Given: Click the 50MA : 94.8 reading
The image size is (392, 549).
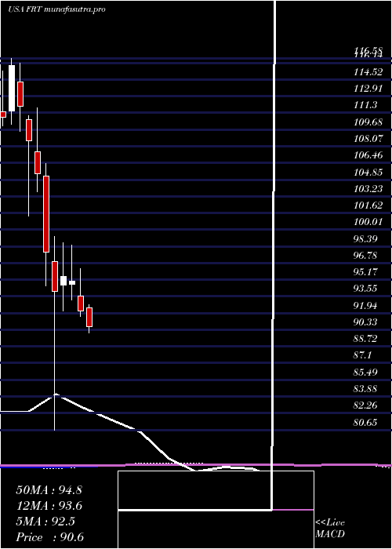Looking at the screenshot, I should (x=49, y=490).
